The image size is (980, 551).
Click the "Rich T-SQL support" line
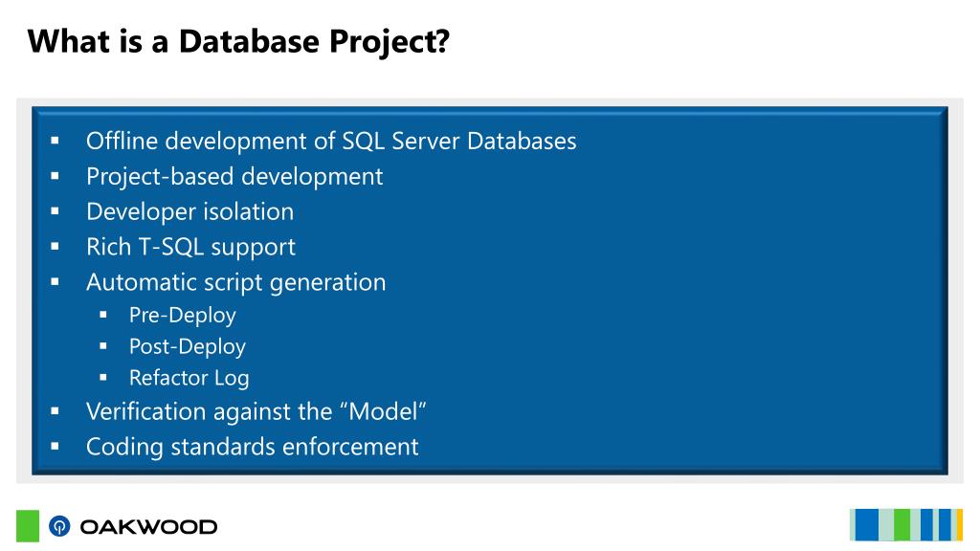click(190, 247)
